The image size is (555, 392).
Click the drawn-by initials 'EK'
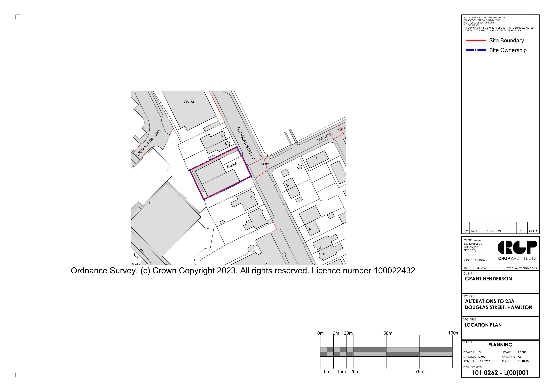click(480, 352)
